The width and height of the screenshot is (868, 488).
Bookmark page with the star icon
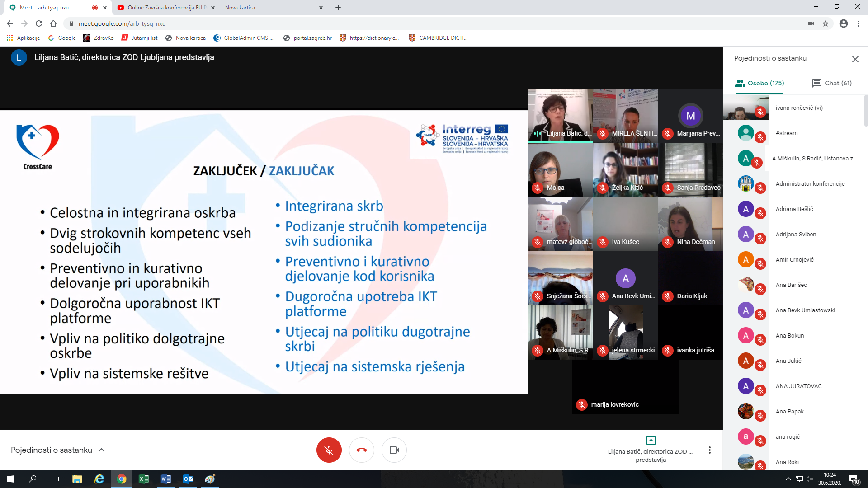[826, 23]
